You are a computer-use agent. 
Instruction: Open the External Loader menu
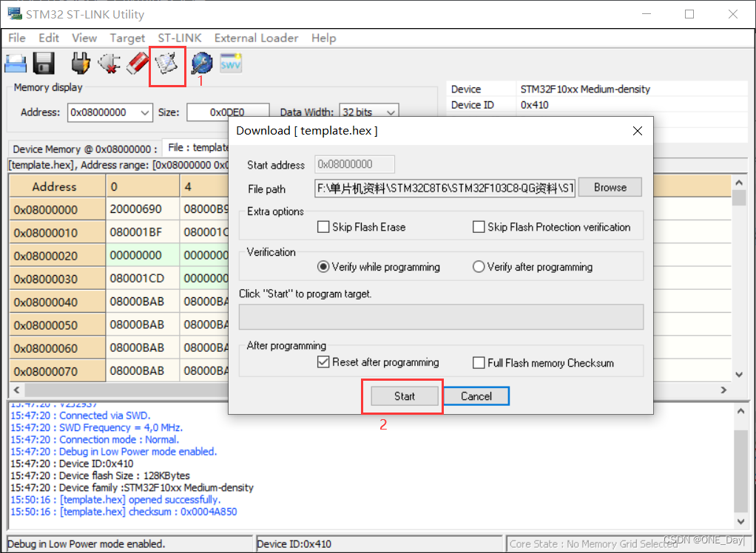[256, 38]
